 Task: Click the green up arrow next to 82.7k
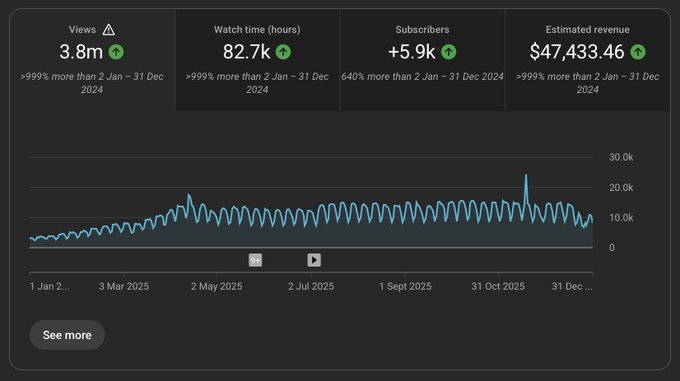(283, 52)
